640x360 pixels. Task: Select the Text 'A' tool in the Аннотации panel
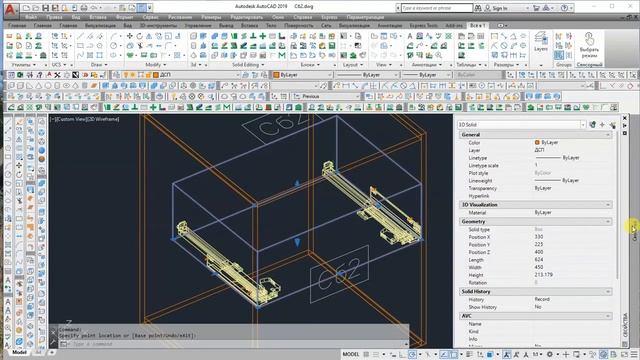pos(410,36)
